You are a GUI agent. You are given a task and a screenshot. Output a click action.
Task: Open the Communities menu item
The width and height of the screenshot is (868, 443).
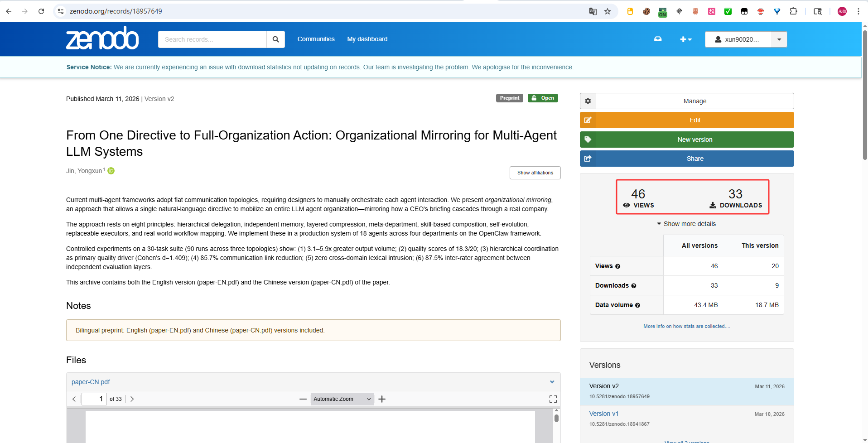pos(316,39)
